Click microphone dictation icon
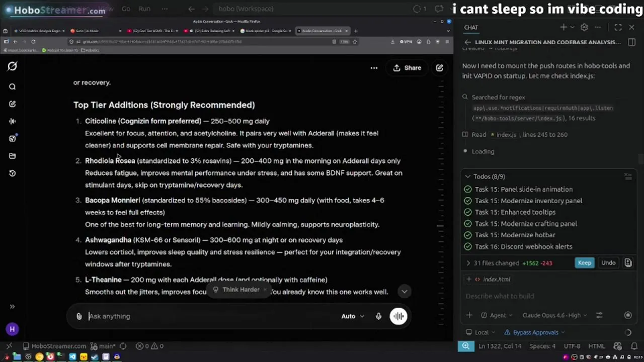Image resolution: width=644 pixels, height=362 pixels. point(378,316)
